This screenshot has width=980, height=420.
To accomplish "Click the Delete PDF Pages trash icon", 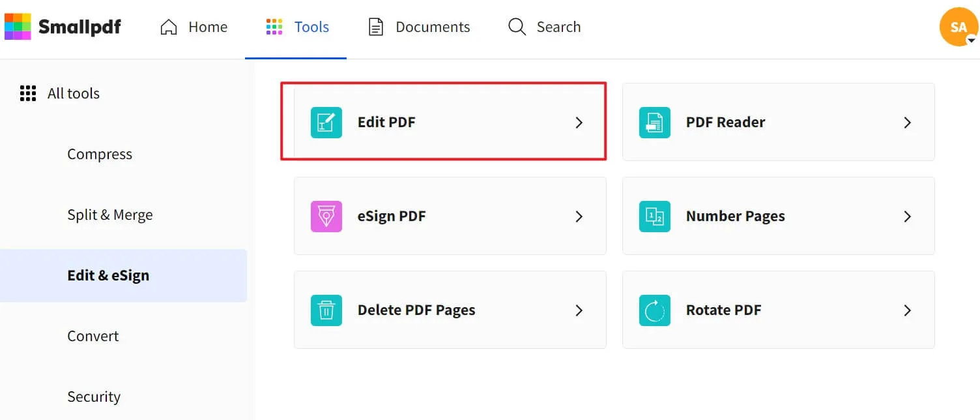I will coord(326,310).
